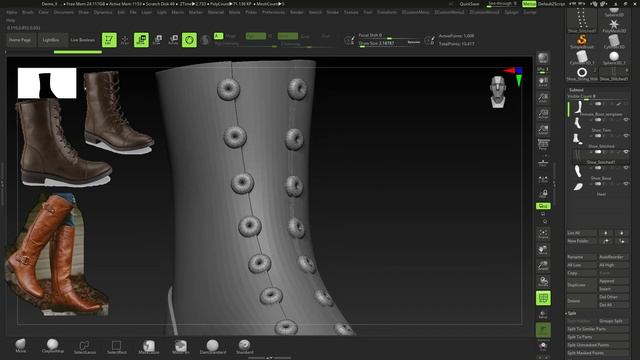Select the MaskLasso brush
Screen dimensions: 640x360
point(149,347)
